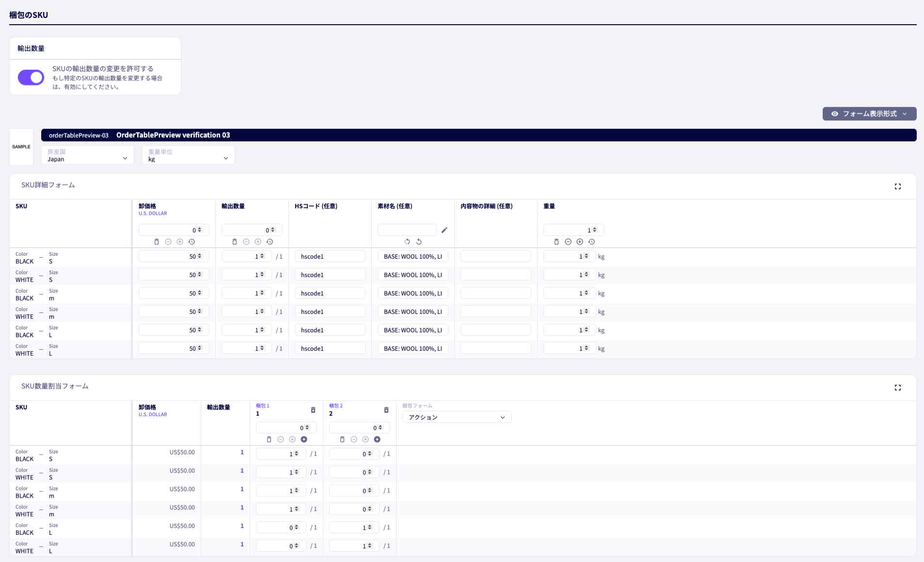
Task: Toggle SKUの輸出数量の変更を許可する switch
Action: pos(31,78)
